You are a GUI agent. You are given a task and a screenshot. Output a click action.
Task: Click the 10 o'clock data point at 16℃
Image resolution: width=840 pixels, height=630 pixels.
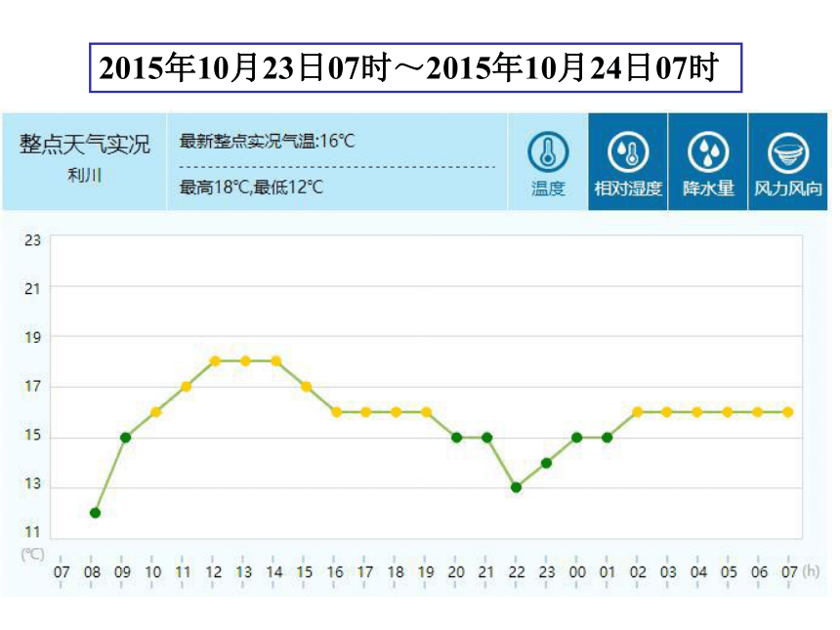click(156, 412)
